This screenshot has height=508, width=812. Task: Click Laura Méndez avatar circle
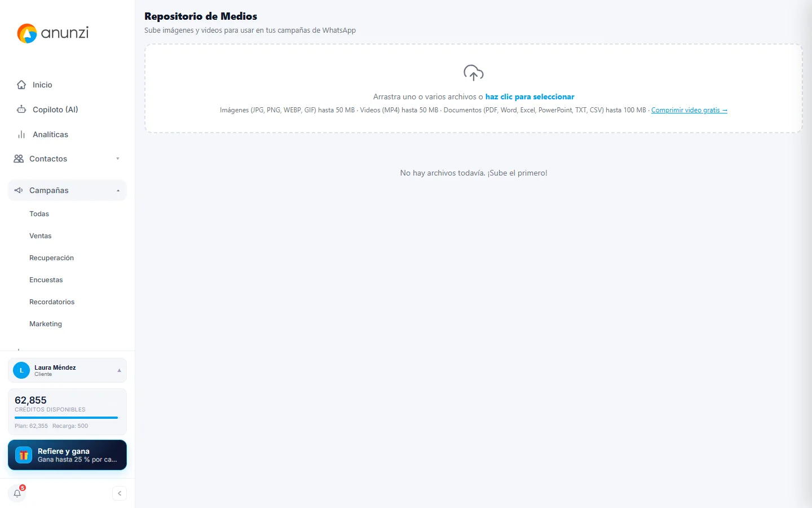pos(21,370)
